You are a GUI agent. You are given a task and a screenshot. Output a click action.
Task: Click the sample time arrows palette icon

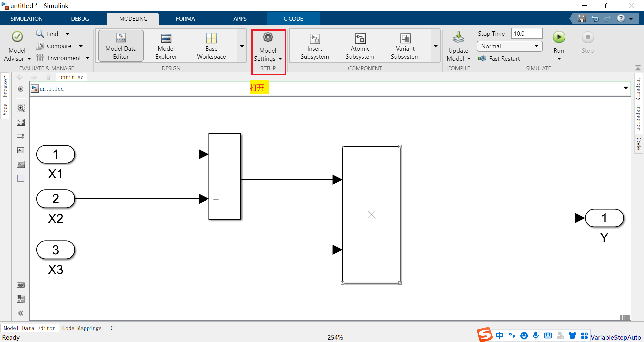[21, 136]
